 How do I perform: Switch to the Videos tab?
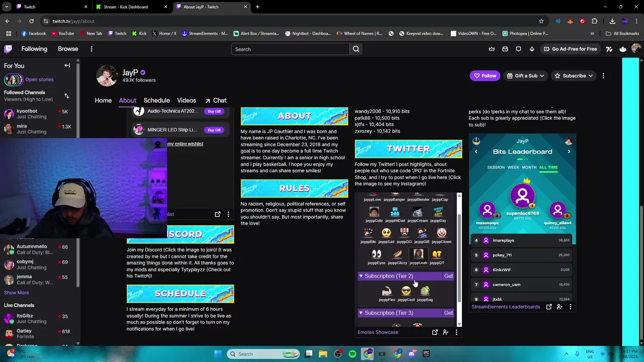click(x=186, y=101)
